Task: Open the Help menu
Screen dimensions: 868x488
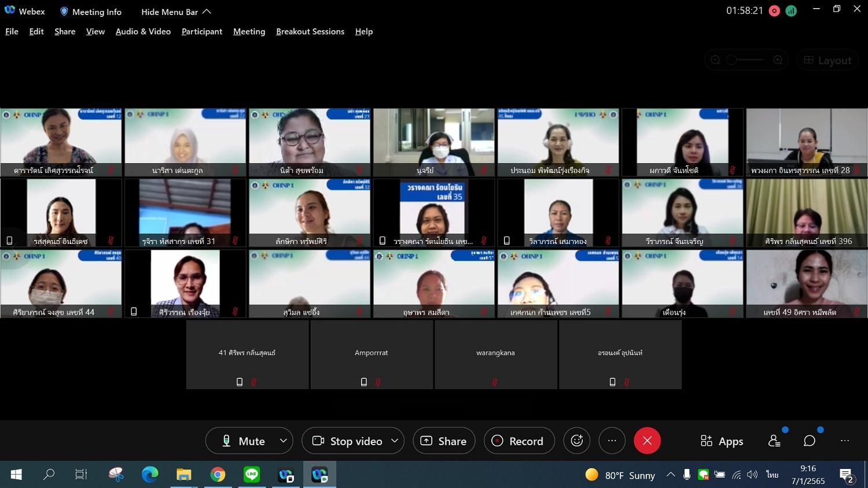Action: [364, 31]
